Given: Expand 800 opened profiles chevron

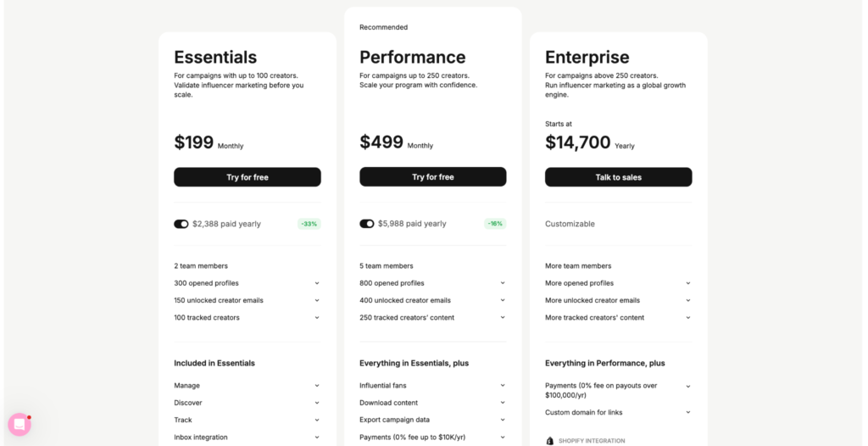Looking at the screenshot, I should 503,283.
